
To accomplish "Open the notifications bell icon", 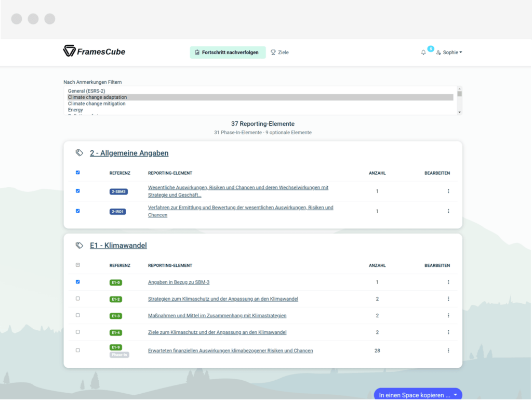I will coord(423,53).
